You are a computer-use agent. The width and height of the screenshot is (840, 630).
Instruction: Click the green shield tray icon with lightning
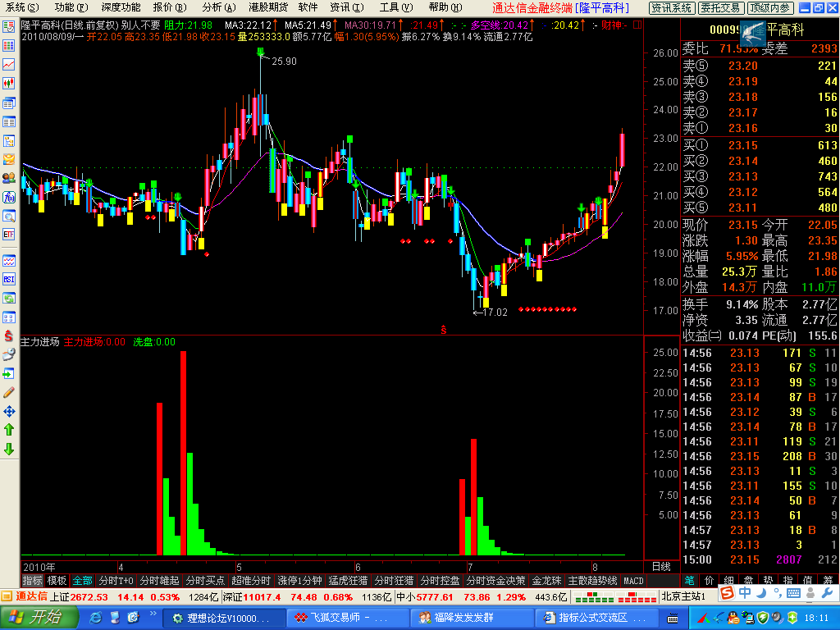pos(762,618)
